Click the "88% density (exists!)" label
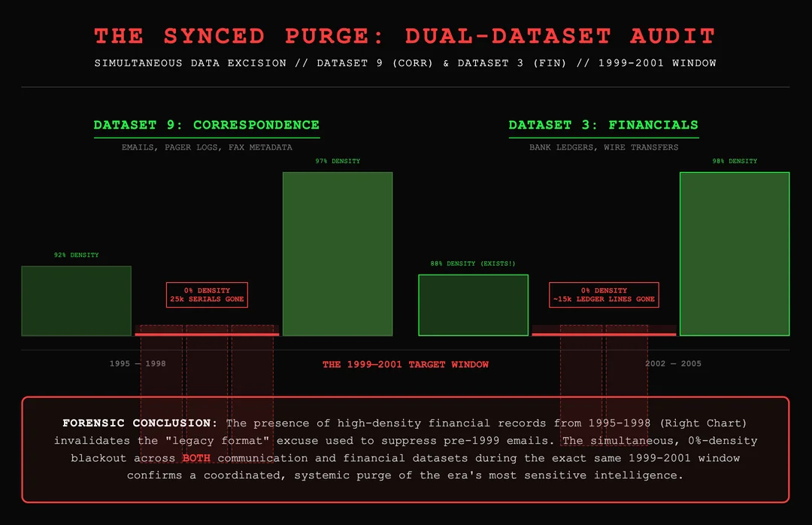Image resolution: width=812 pixels, height=525 pixels. click(x=473, y=264)
